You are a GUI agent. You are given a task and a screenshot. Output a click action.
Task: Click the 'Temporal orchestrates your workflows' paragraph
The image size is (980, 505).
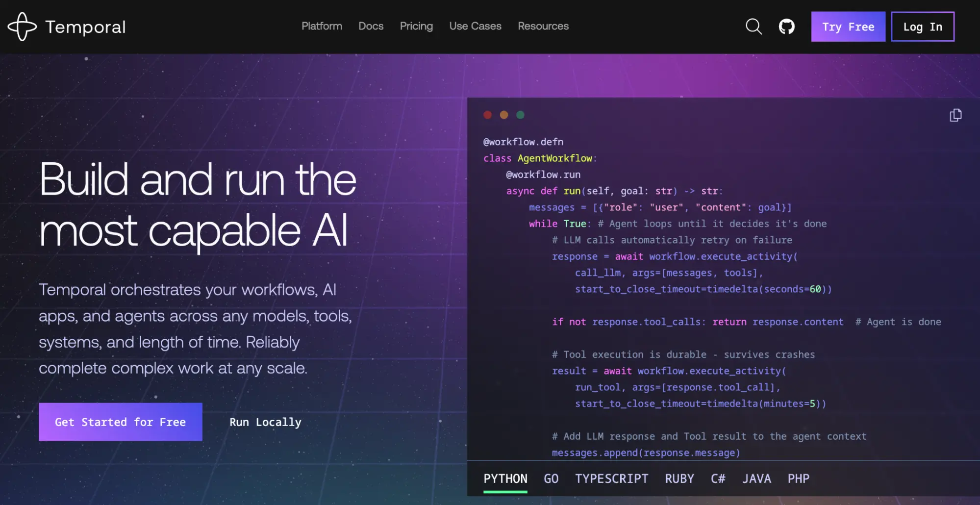196,328
